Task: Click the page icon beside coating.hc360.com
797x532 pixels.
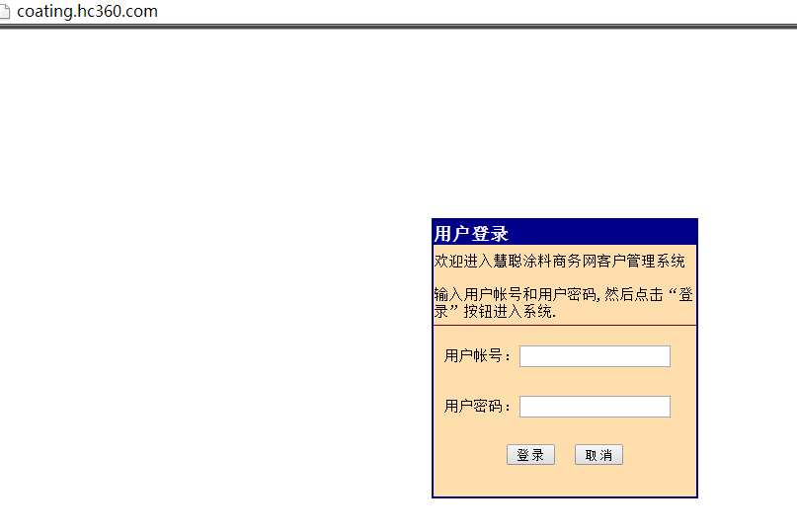Action: [x=5, y=11]
